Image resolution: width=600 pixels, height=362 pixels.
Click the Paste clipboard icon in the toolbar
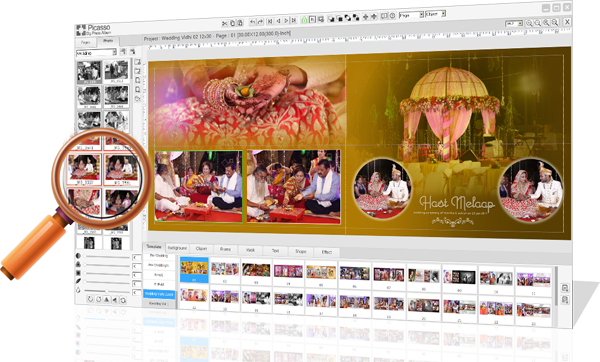(240, 23)
